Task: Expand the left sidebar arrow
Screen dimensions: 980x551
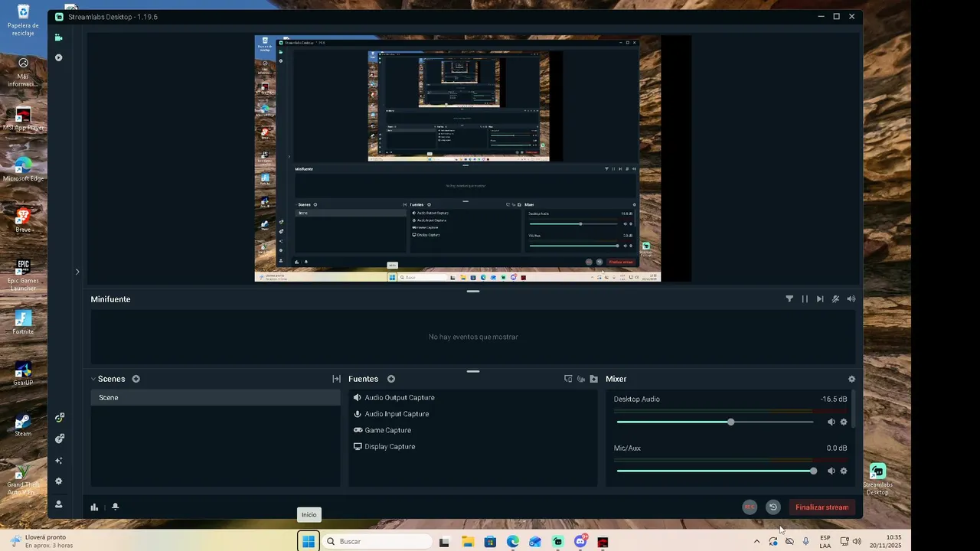Action: click(77, 272)
